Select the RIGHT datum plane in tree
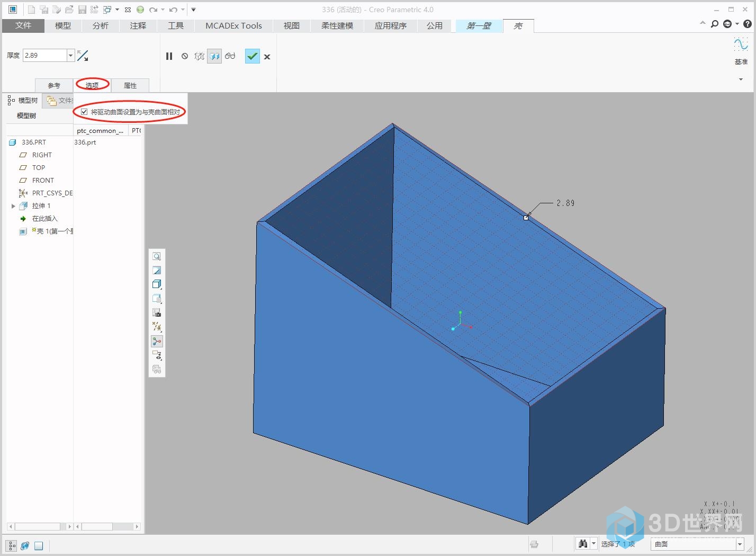Image resolution: width=756 pixels, height=556 pixels. click(42, 155)
